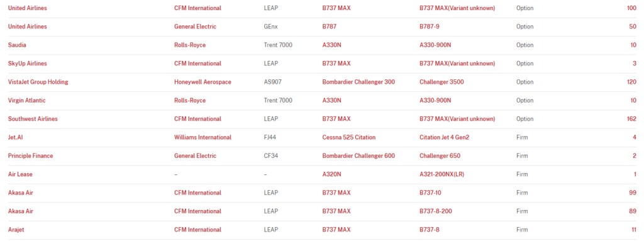This screenshot has width=644, height=241.
Task: Open the B737-10 variant link
Action: pyautogui.click(x=430, y=193)
